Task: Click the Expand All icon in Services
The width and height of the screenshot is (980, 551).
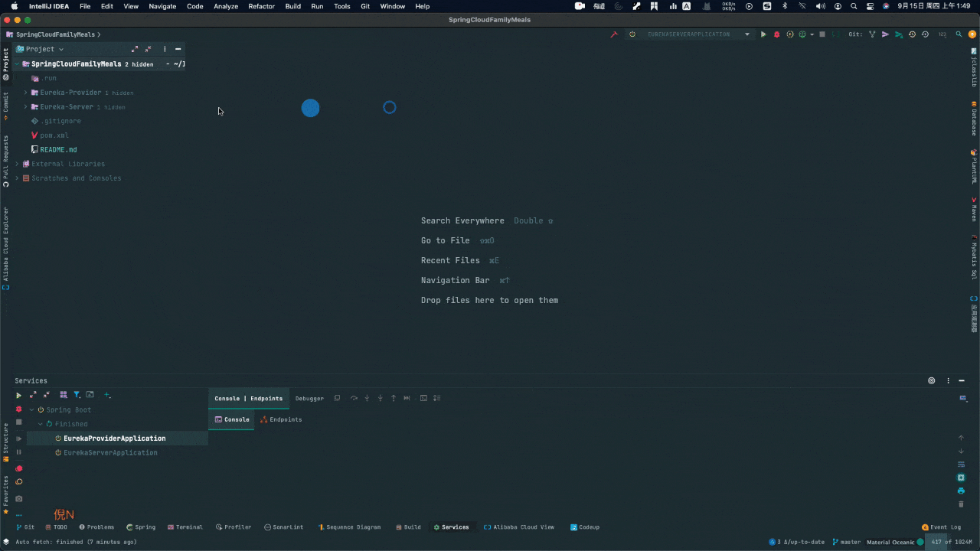Action: click(33, 395)
